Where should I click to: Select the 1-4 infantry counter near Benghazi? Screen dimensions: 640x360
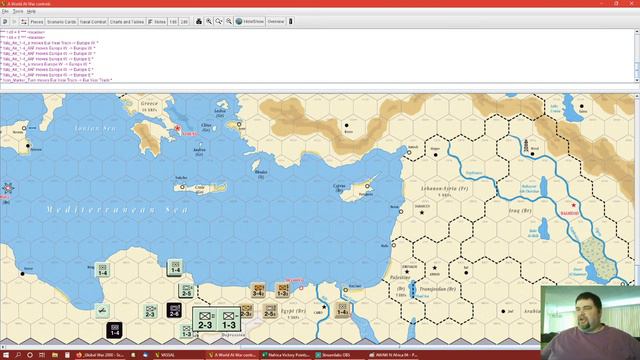pos(102,270)
